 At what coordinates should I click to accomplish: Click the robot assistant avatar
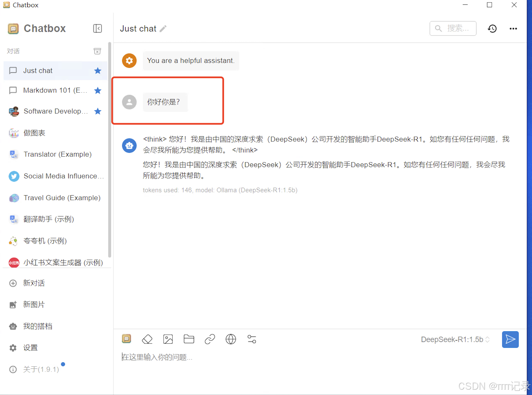tap(129, 146)
